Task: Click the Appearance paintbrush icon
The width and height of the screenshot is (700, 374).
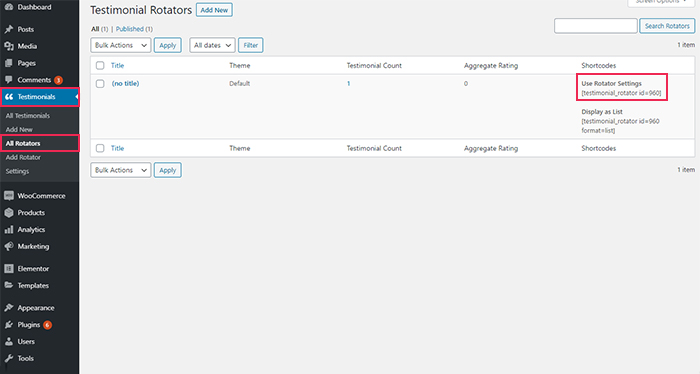Action: 8,308
